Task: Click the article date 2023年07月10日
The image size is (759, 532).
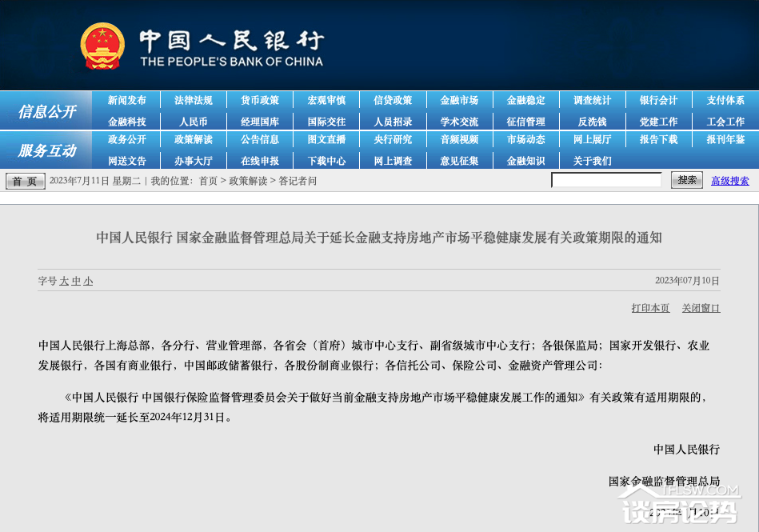Action: click(x=687, y=281)
